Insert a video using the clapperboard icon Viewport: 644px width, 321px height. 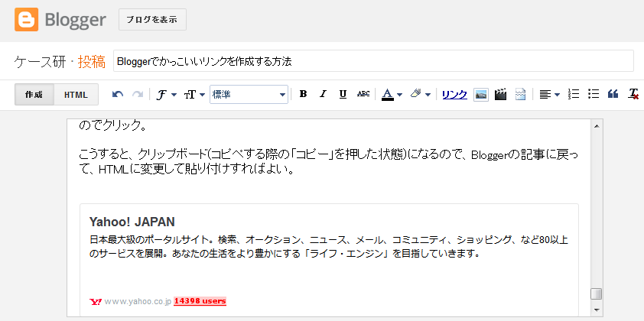[x=500, y=95]
